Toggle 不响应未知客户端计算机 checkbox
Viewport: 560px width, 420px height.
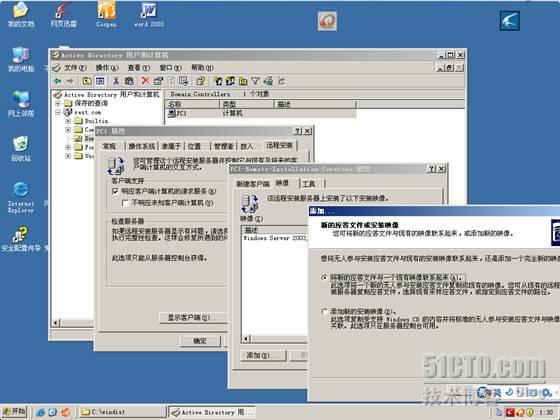pos(125,203)
